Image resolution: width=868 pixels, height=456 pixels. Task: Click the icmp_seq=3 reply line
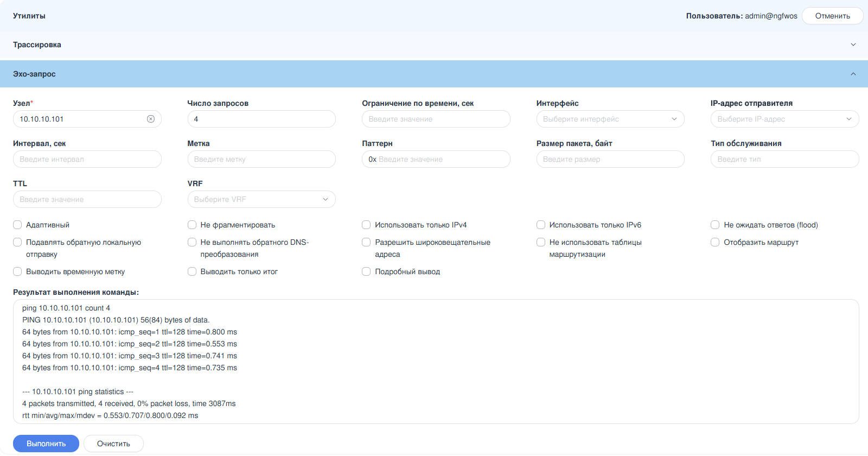[x=130, y=356]
